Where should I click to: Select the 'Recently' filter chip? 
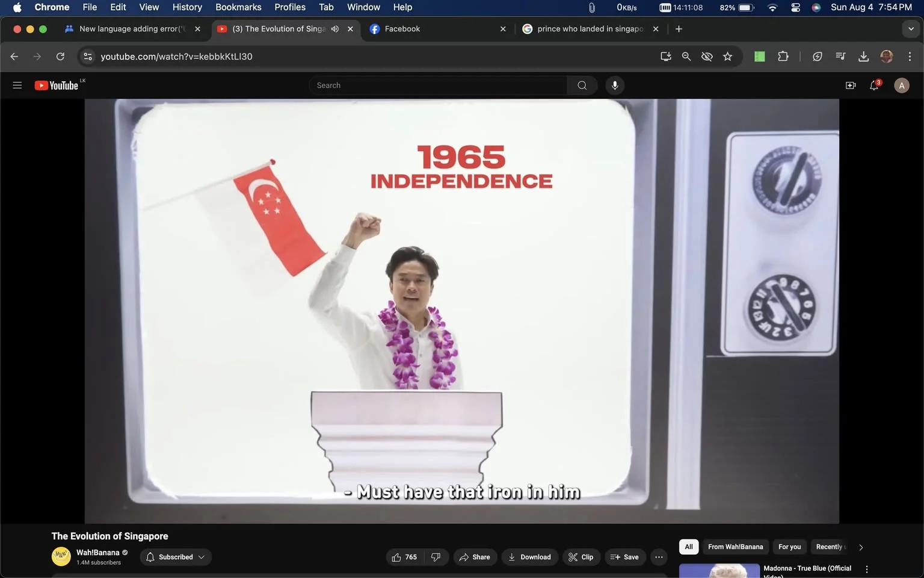(x=830, y=547)
